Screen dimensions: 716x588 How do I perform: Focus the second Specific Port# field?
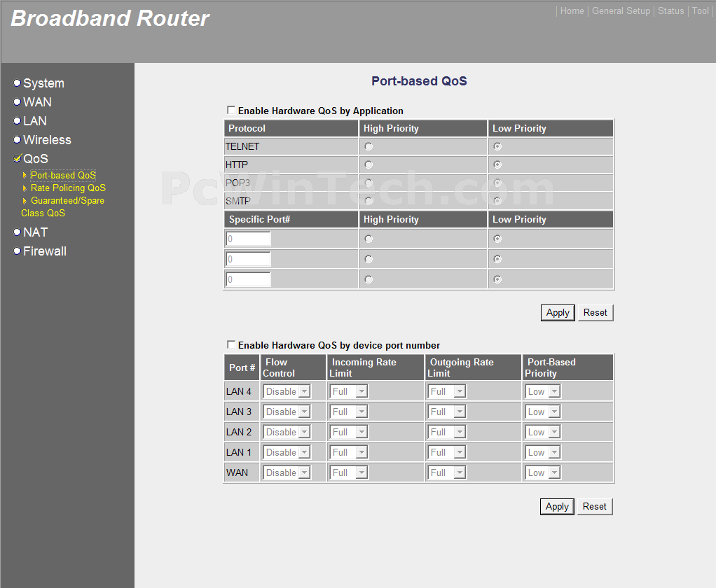248,259
